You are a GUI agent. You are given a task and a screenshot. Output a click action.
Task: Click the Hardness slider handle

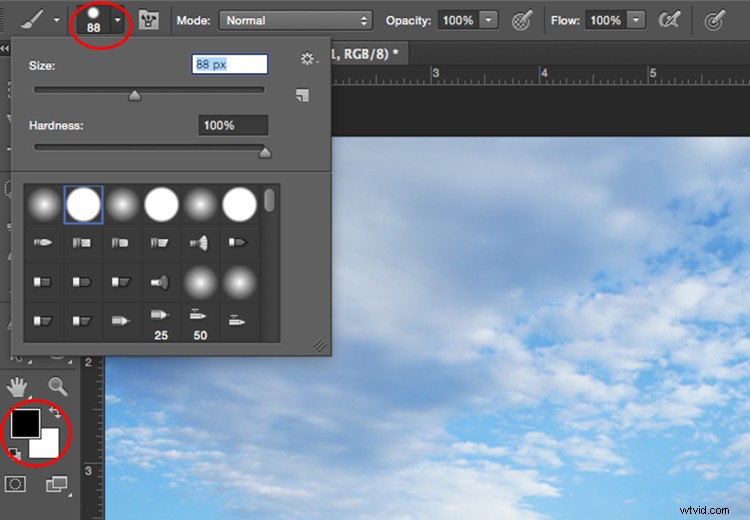coord(265,153)
